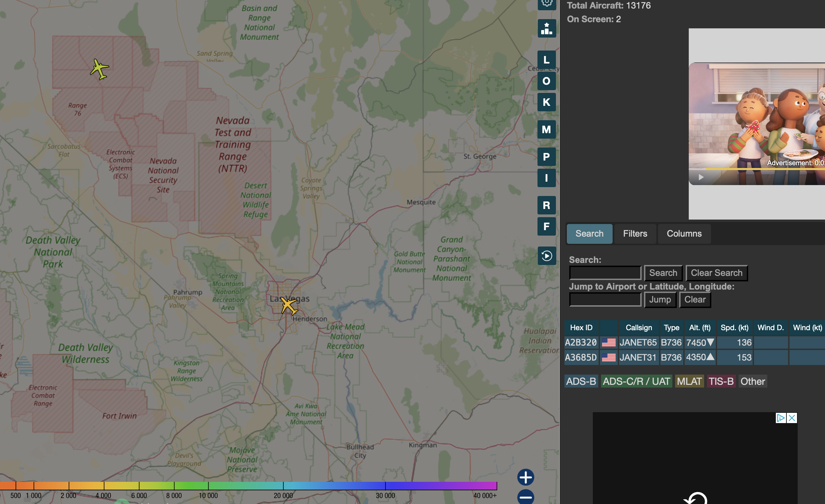Click the ADS-B legend label
The height and width of the screenshot is (504, 825).
(581, 381)
